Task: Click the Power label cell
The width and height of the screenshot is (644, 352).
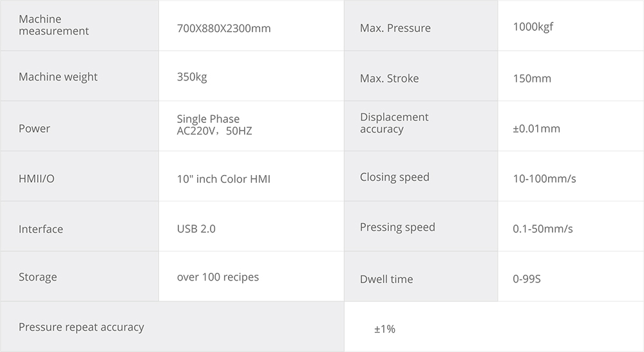Action: point(34,128)
